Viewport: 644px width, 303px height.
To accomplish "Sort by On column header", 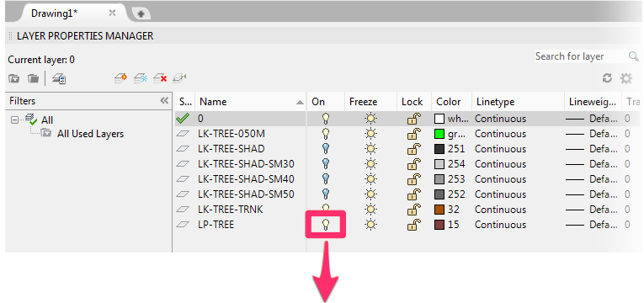I will [x=325, y=102].
